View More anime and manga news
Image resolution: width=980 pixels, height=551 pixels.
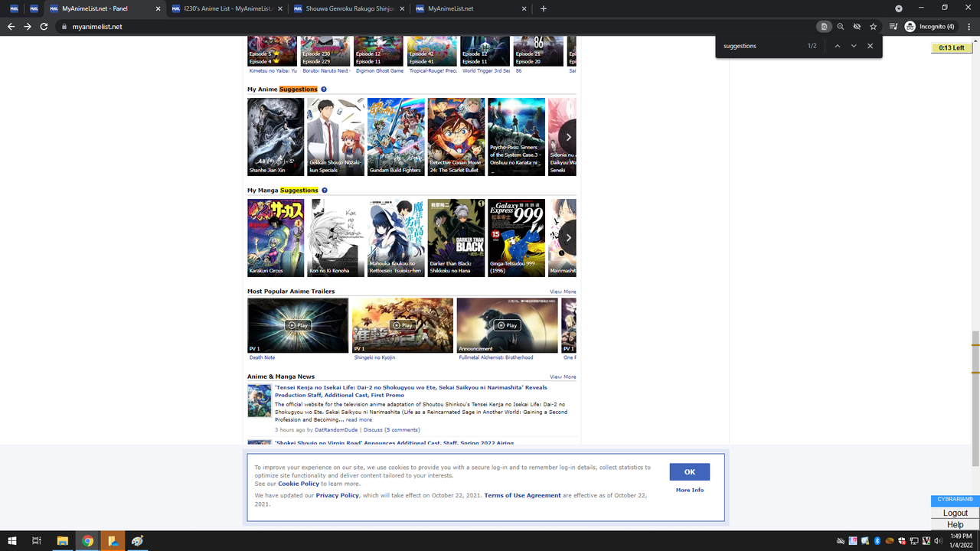(x=563, y=377)
